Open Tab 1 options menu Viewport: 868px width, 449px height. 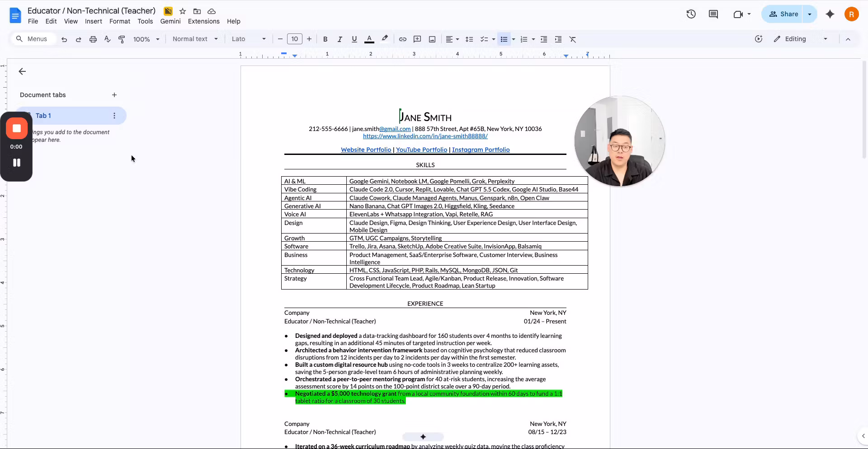tap(114, 116)
